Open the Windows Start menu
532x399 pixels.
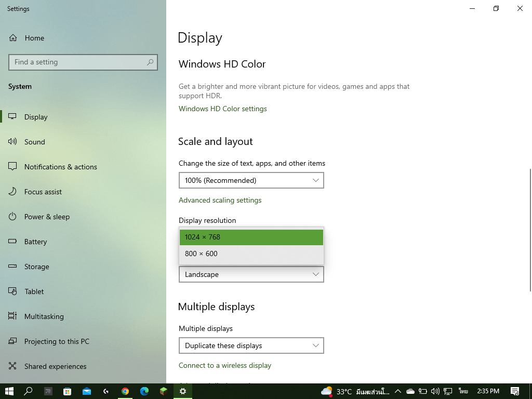(x=9, y=391)
